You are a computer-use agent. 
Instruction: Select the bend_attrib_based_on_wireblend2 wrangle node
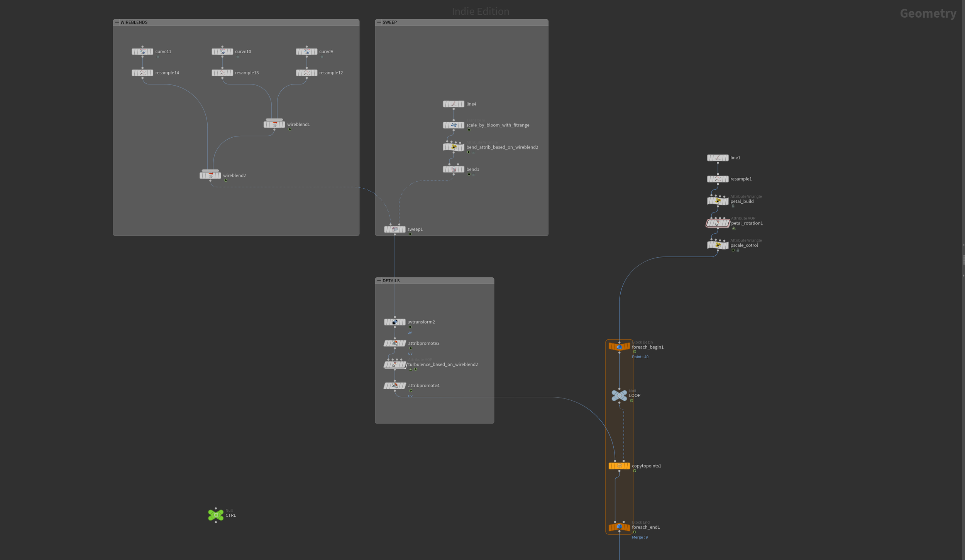tap(454, 147)
